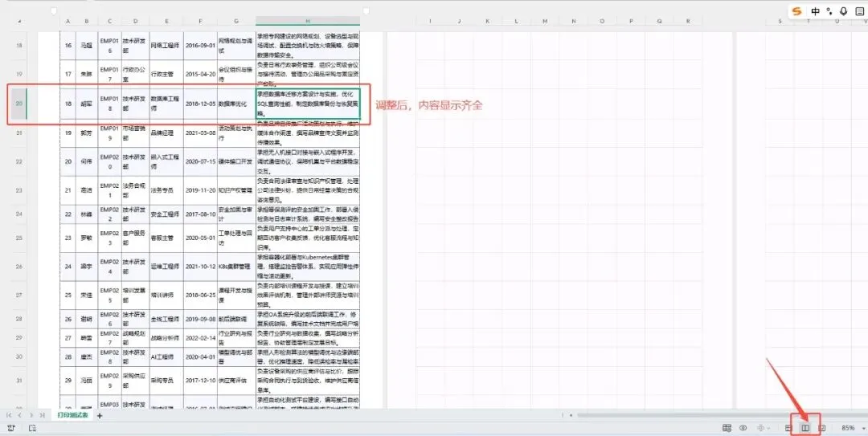
Task: Click the cell 数据库工程师
Action: pos(166,104)
